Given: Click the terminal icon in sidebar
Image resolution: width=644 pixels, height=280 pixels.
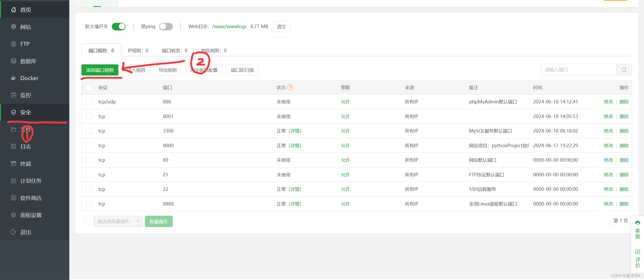Looking at the screenshot, I should 14,163.
